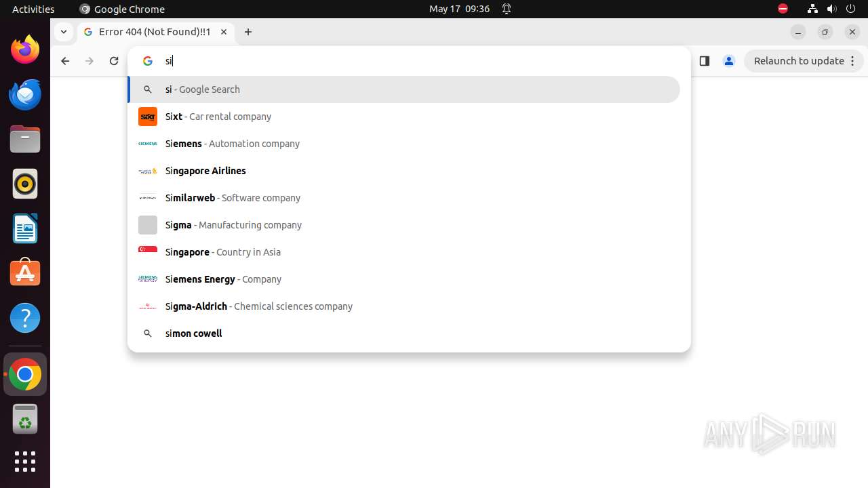Screen dimensions: 868x488
Task: Click the forward navigation arrow
Action: 90,61
